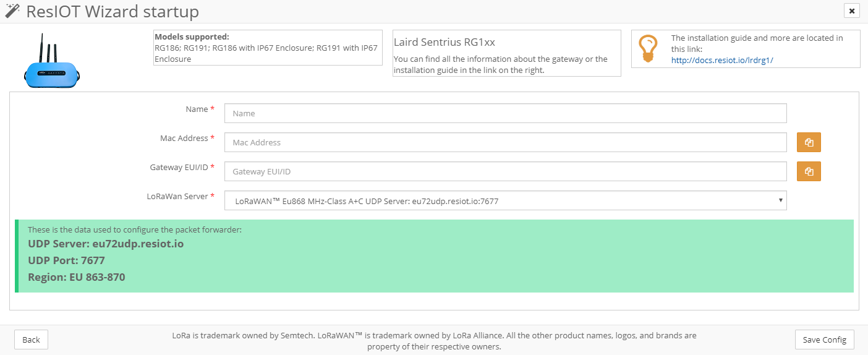This screenshot has height=355, width=868.
Task: Close the ResIOT Wizard dialog
Action: point(851,11)
